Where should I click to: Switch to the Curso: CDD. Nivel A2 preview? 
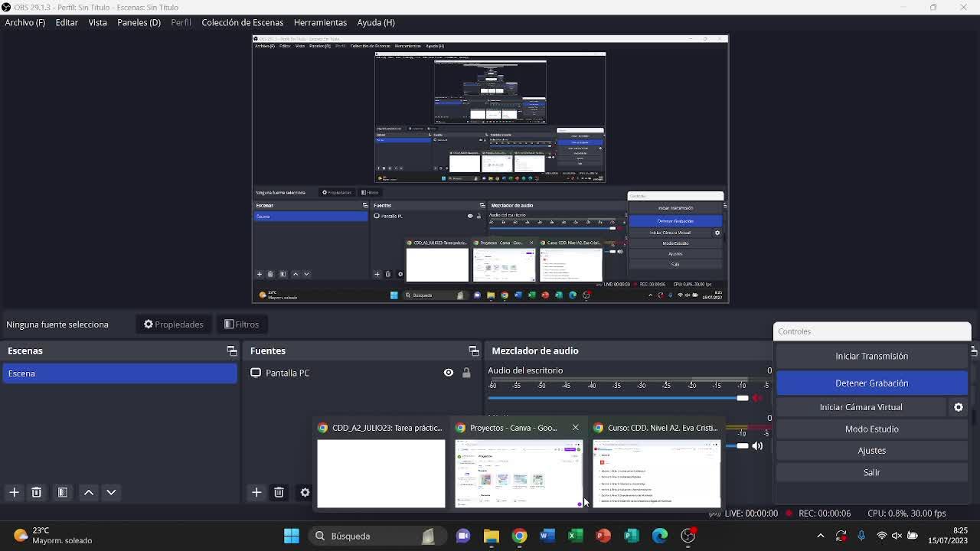656,465
